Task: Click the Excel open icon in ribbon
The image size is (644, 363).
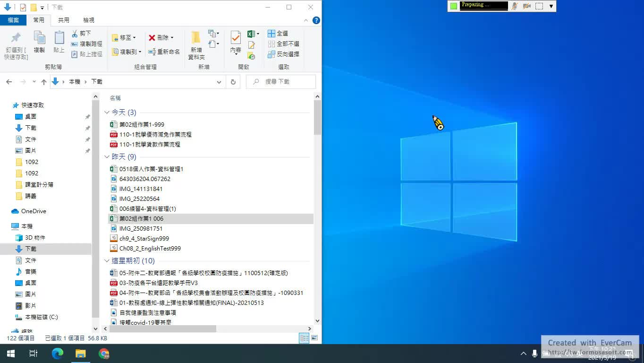Action: click(x=252, y=34)
